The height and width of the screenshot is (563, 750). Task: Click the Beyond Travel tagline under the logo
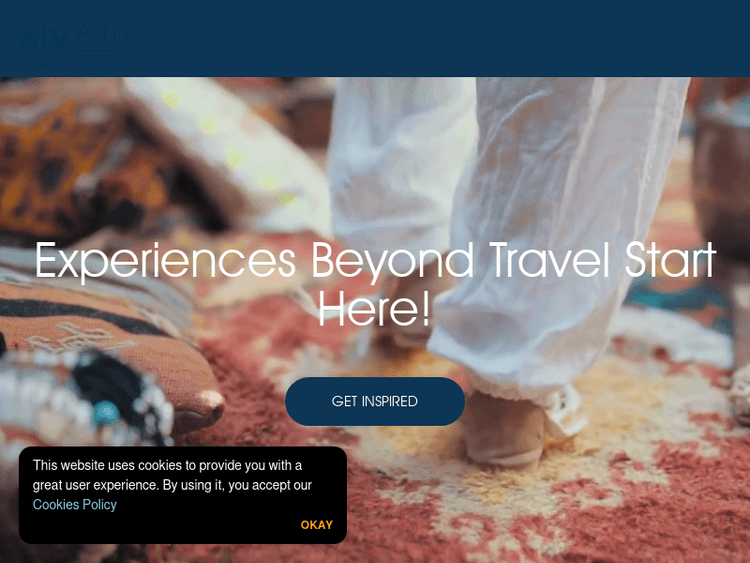(160, 50)
